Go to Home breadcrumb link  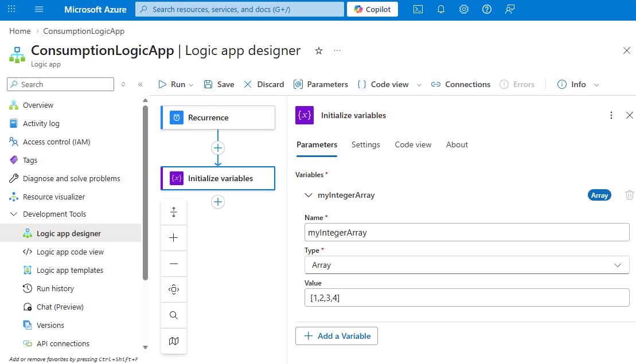20,31
